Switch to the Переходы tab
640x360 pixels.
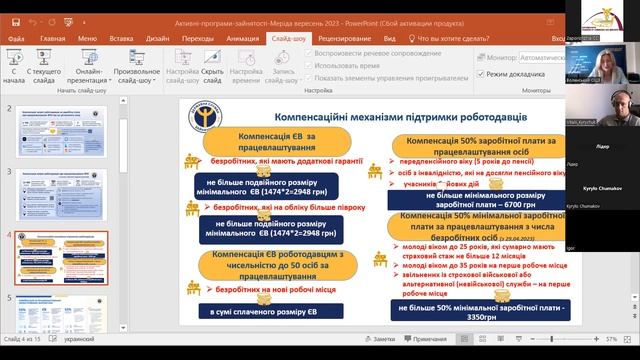click(198, 38)
